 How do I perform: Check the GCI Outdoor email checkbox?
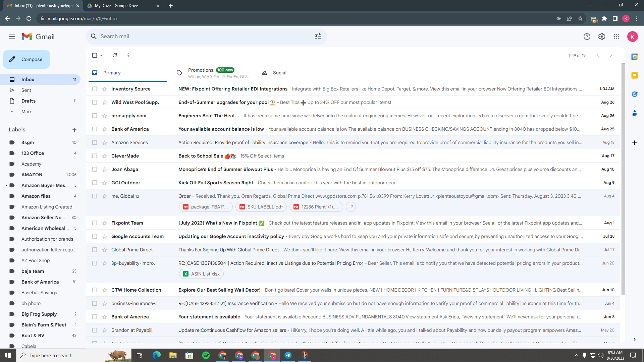point(95,183)
